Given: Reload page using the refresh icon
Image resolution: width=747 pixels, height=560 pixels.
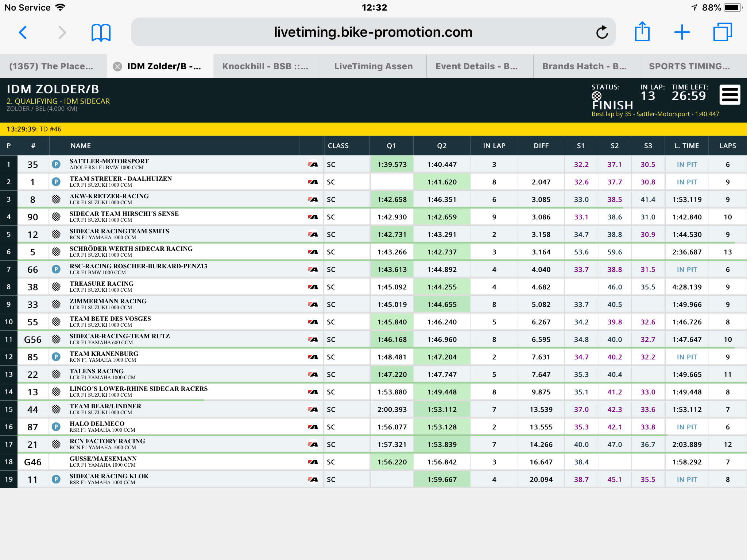Looking at the screenshot, I should 602,32.
